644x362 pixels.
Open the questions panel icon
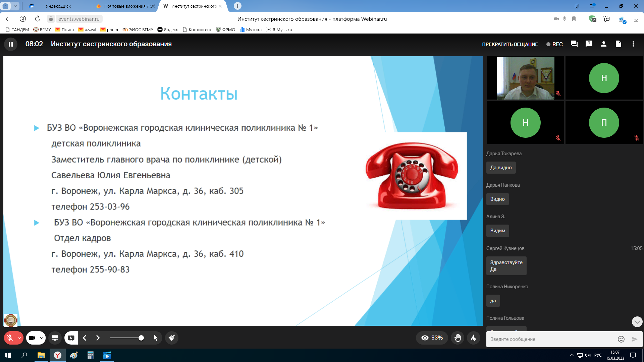pos(589,44)
